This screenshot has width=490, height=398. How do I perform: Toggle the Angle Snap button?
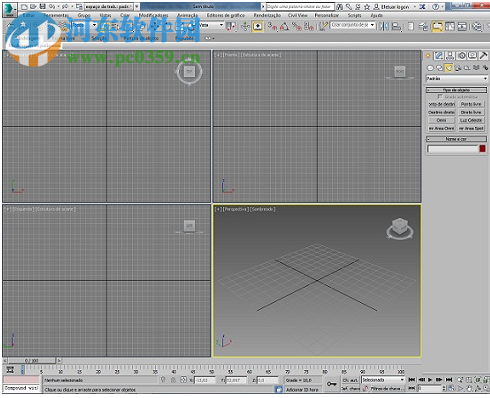coord(284,26)
